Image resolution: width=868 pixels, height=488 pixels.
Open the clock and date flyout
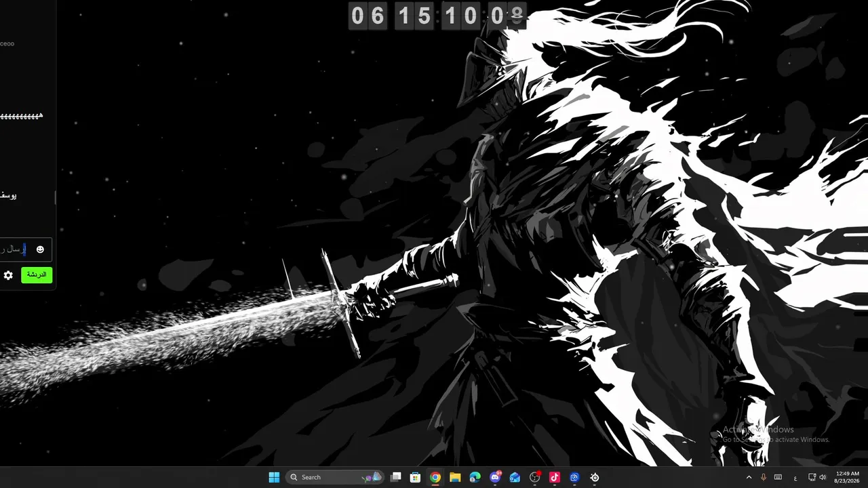point(847,477)
